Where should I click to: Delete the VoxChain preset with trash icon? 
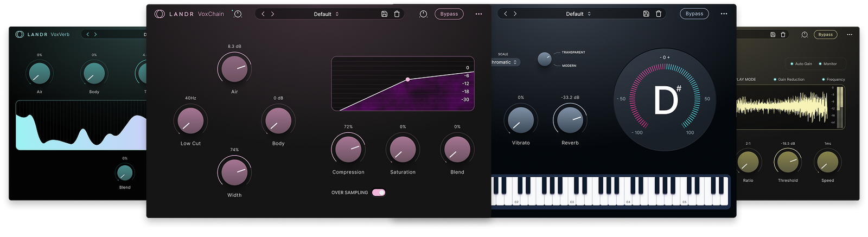(x=397, y=14)
